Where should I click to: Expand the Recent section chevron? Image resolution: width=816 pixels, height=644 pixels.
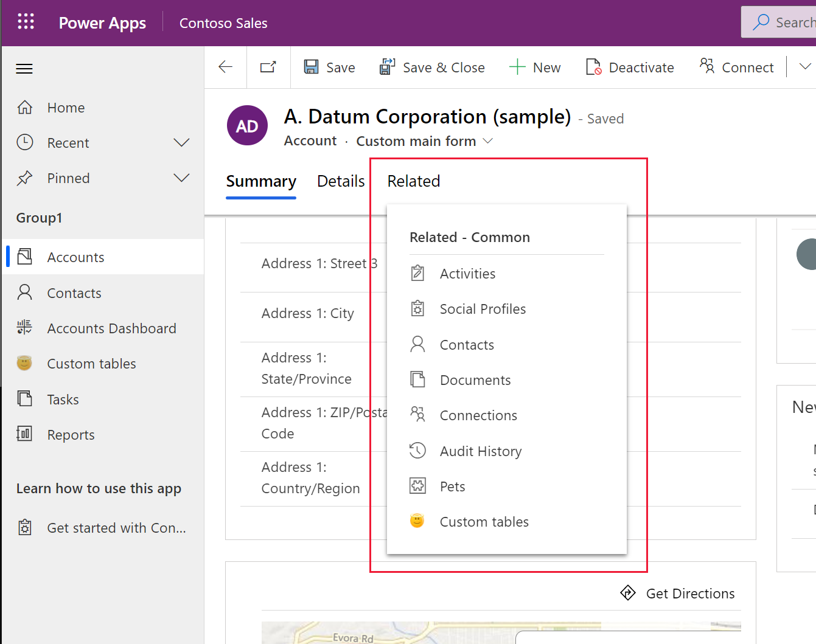181,142
